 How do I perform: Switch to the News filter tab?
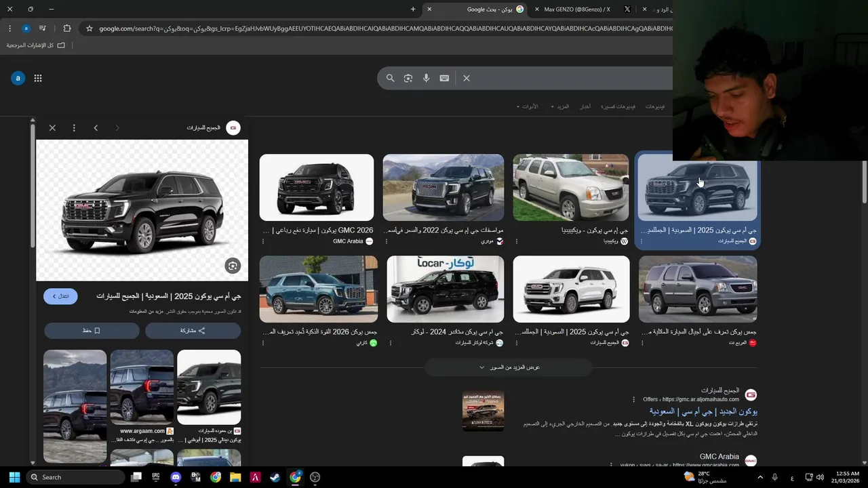pos(585,106)
